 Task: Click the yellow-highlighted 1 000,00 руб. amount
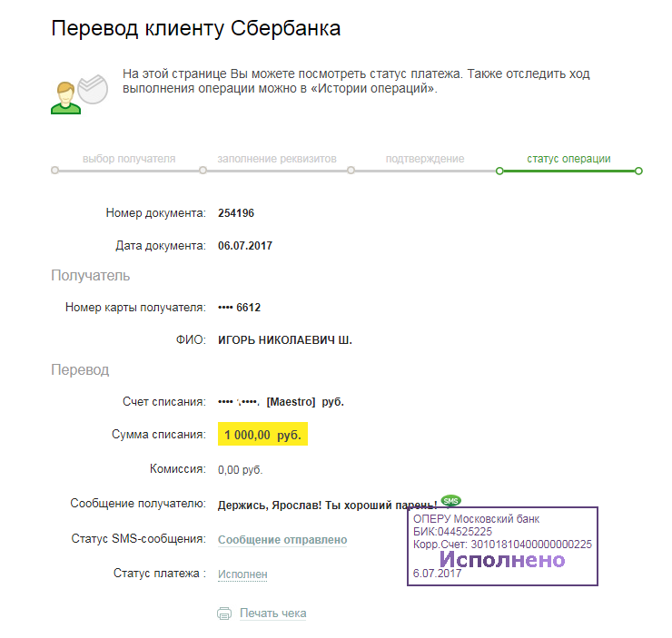tap(262, 434)
